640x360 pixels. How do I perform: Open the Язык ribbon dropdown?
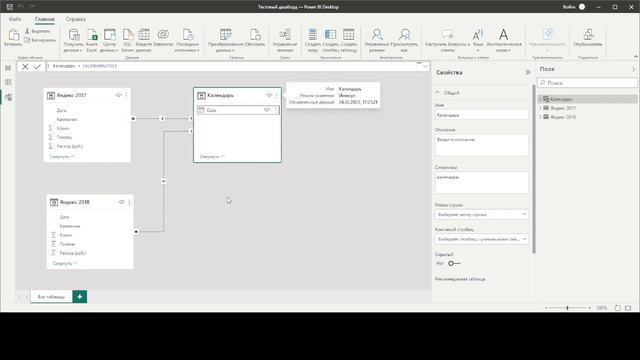click(x=478, y=40)
